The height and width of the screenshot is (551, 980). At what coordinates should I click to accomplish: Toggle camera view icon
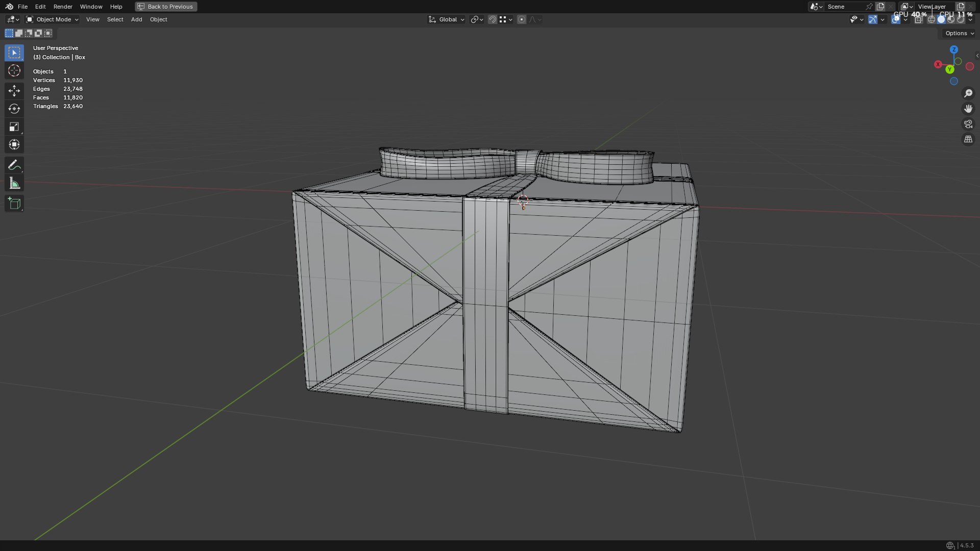point(968,124)
